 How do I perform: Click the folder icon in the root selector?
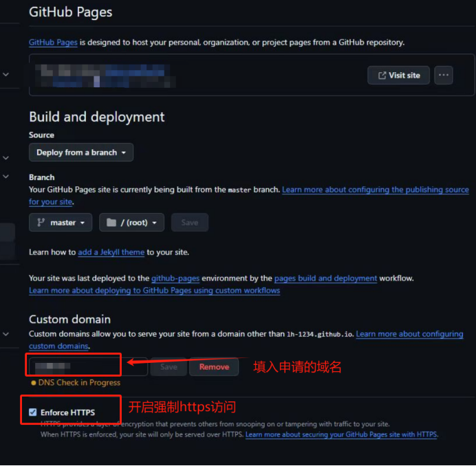click(111, 223)
